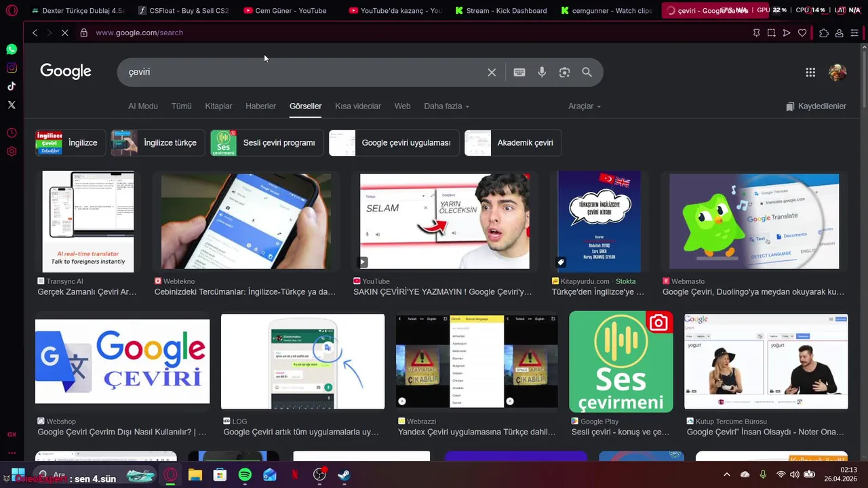This screenshot has width=868, height=488.
Task: Open Webtekno phone translator image result
Action: (x=246, y=222)
